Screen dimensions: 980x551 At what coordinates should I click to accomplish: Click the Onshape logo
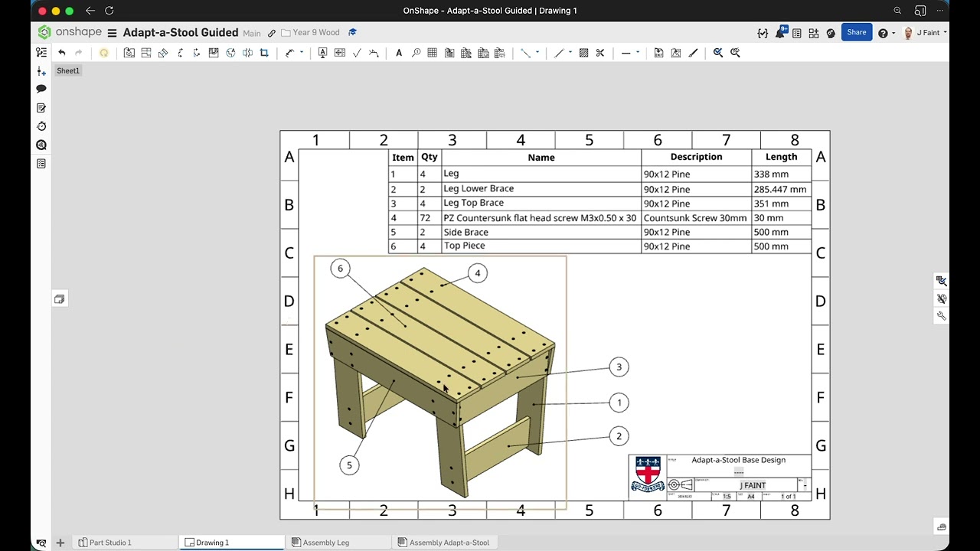(70, 32)
